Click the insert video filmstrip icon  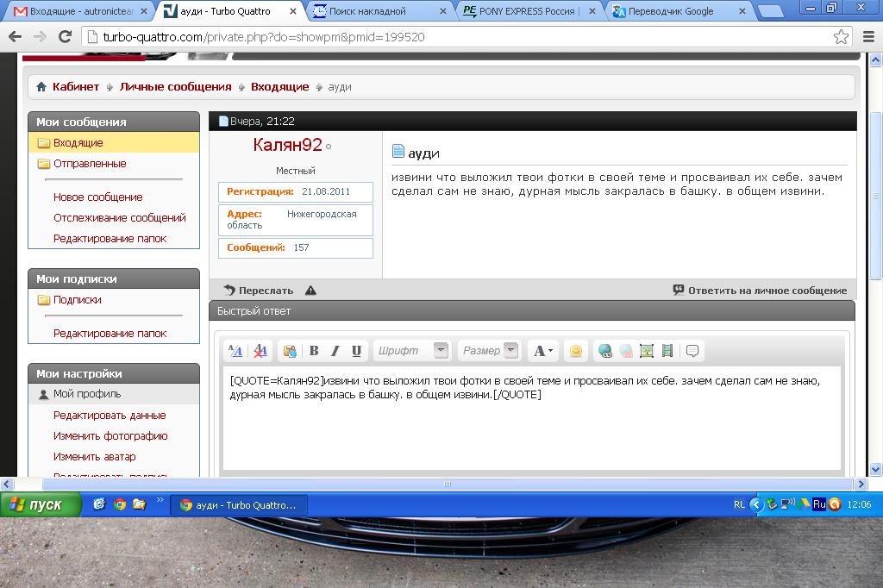(x=667, y=351)
